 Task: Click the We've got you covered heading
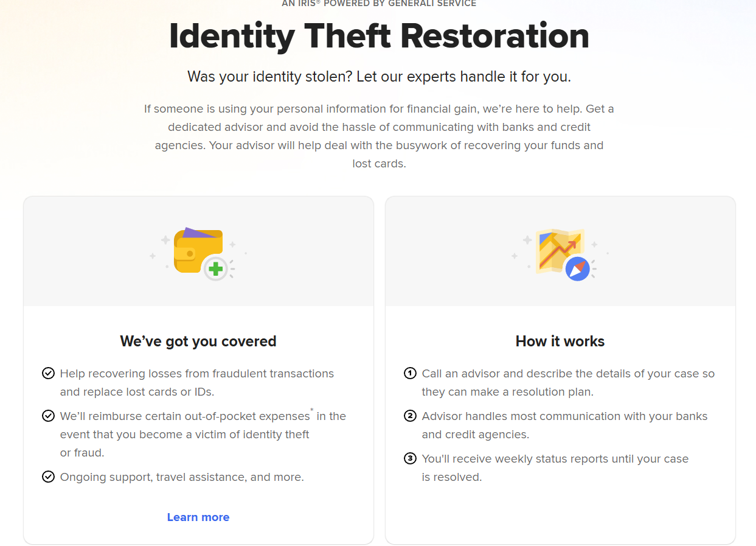coord(198,341)
